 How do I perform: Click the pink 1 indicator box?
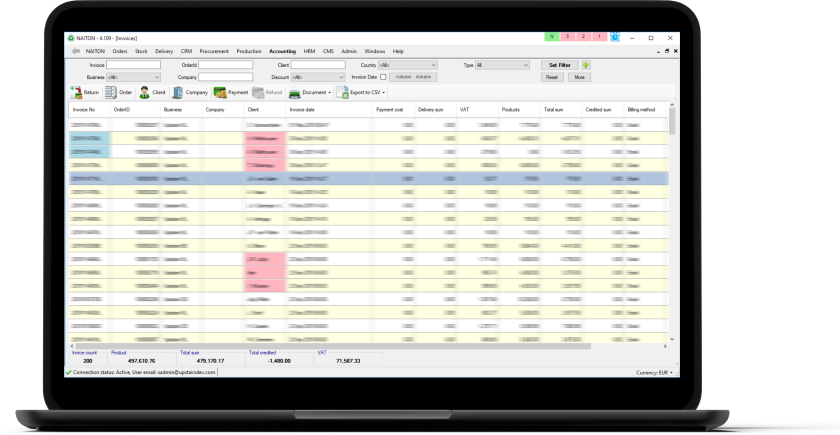(599, 37)
